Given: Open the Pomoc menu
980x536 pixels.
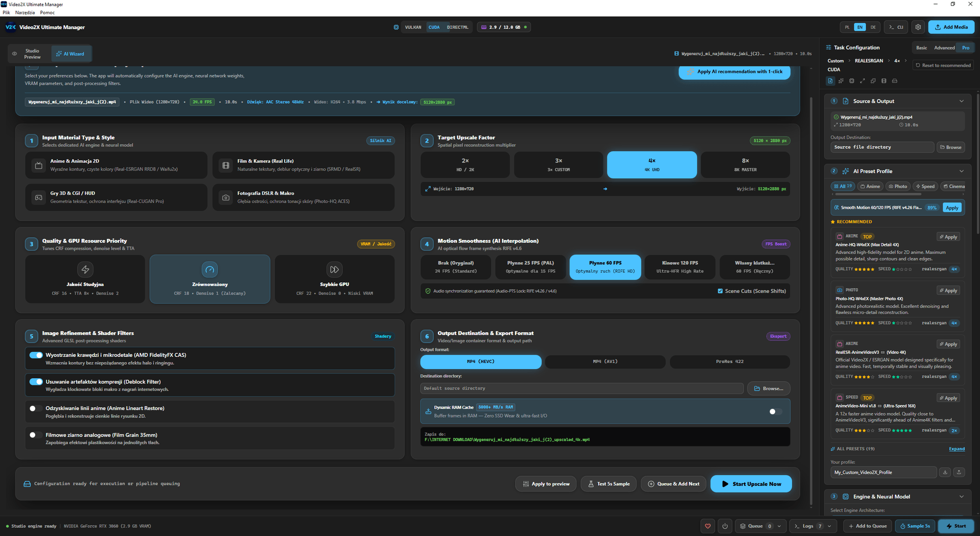Looking at the screenshot, I should tap(47, 13).
